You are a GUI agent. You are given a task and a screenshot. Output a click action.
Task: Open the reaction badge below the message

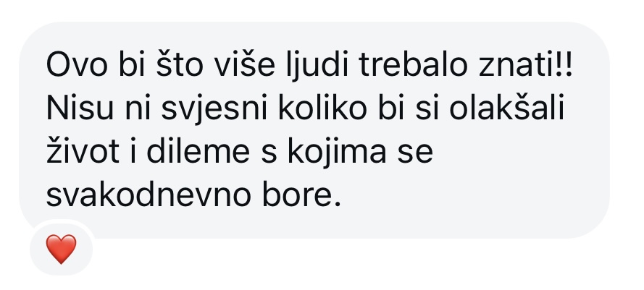point(61,249)
